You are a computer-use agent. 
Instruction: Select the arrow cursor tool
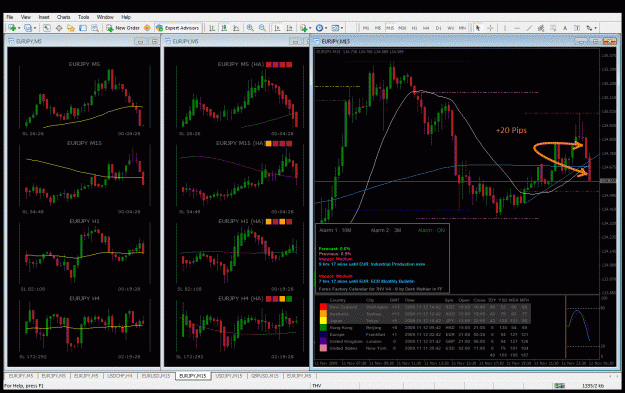point(478,28)
